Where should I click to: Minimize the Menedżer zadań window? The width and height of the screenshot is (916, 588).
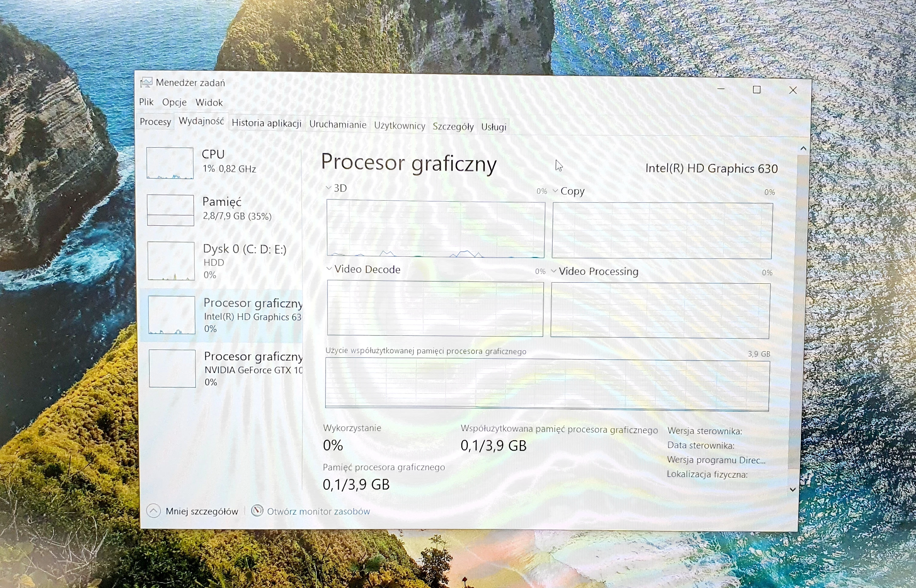point(721,89)
